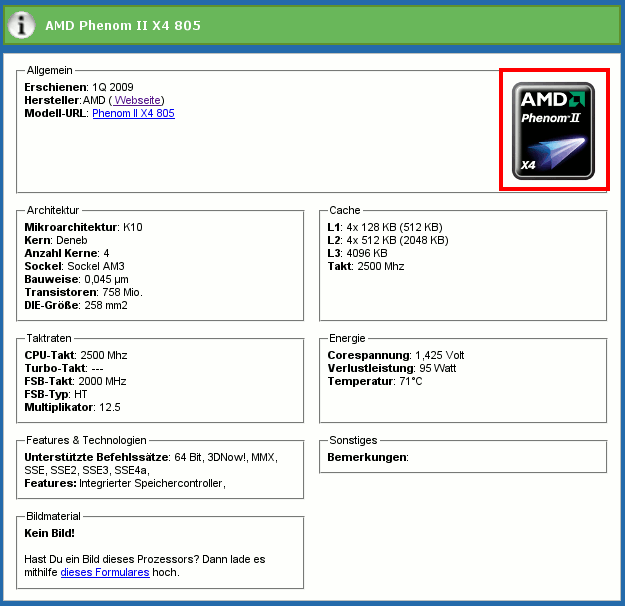Click the Taktraten section heading
The width and height of the screenshot is (625, 606).
click(49, 339)
